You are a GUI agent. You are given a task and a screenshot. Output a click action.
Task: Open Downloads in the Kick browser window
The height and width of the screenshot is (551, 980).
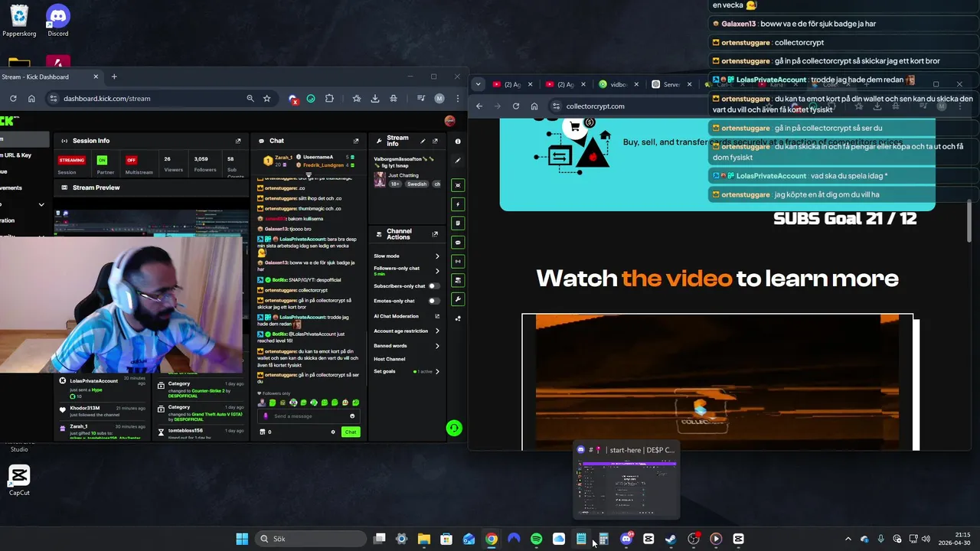pyautogui.click(x=375, y=98)
